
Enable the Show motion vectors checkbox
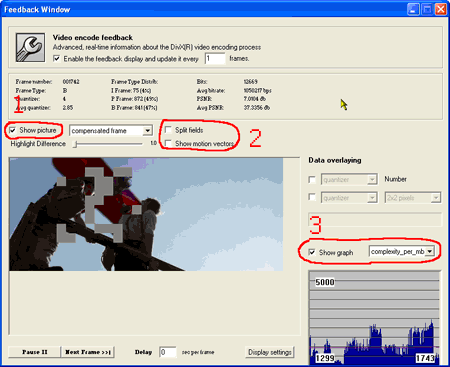click(x=169, y=144)
